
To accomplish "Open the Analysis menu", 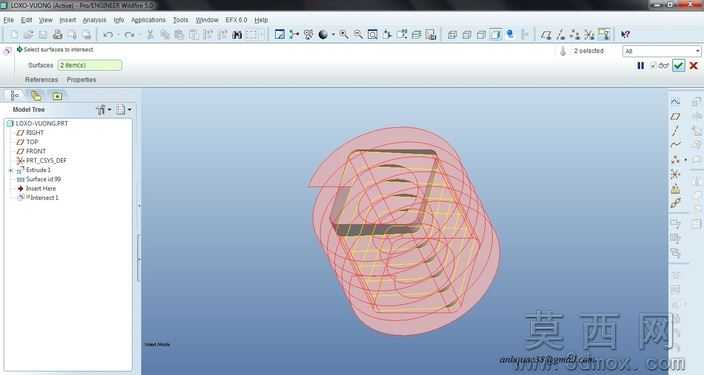I will click(x=94, y=20).
